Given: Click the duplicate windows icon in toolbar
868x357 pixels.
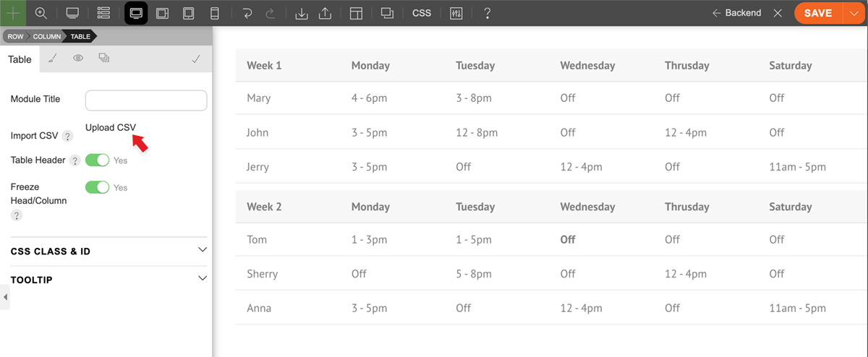Looking at the screenshot, I should coord(387,13).
